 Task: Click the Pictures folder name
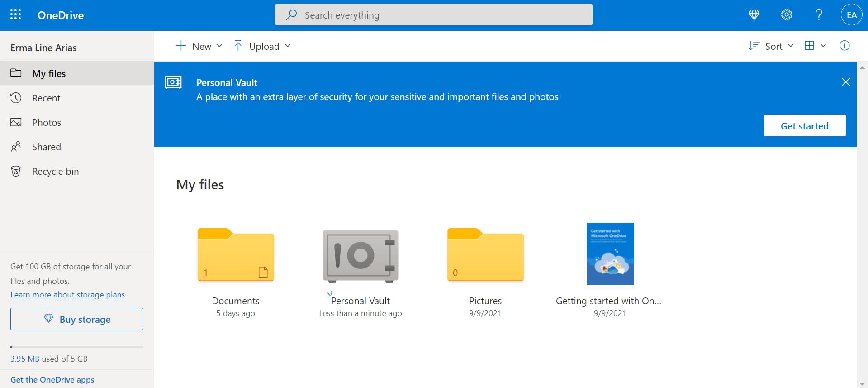[485, 301]
